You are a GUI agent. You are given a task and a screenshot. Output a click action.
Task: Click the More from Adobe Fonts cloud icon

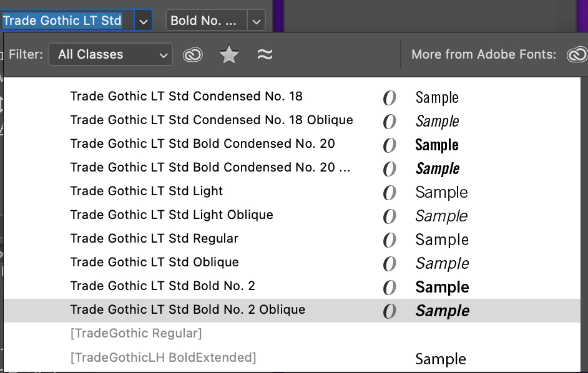[576, 55]
